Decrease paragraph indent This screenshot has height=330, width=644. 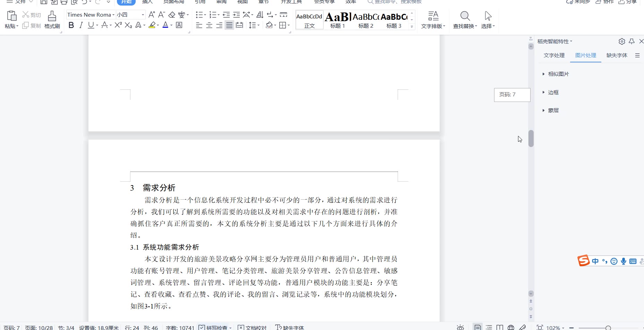point(226,15)
